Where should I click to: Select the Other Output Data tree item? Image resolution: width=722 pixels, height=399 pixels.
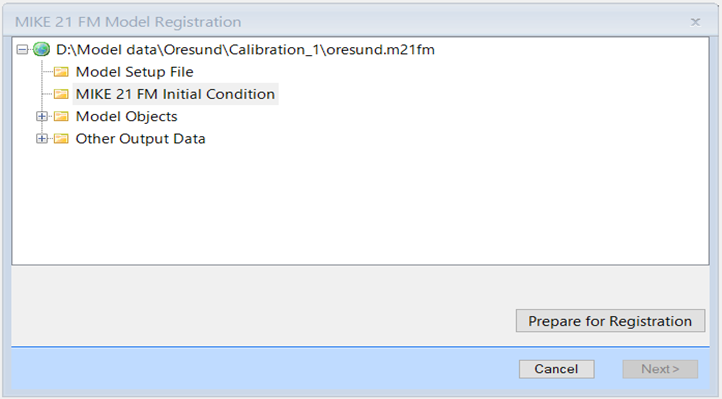tap(140, 139)
